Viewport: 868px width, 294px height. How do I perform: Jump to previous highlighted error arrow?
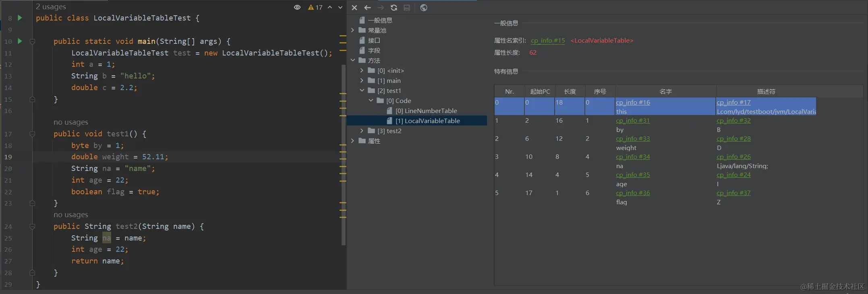click(x=330, y=7)
